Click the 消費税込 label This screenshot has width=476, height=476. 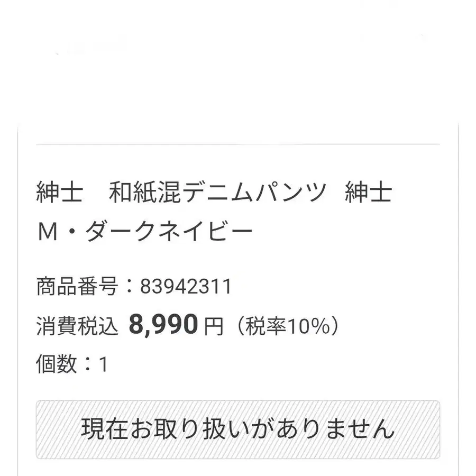77,326
